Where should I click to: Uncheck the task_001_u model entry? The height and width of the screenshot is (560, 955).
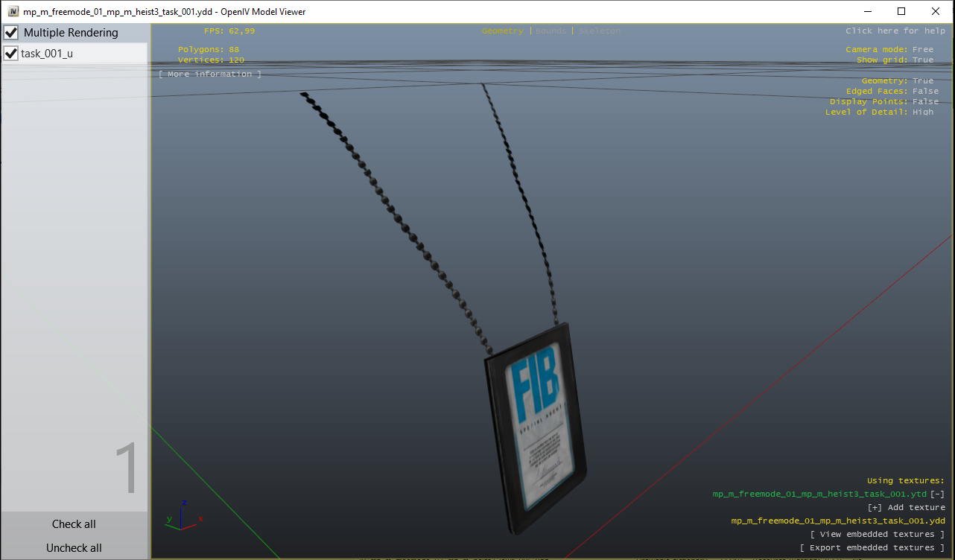[x=10, y=53]
